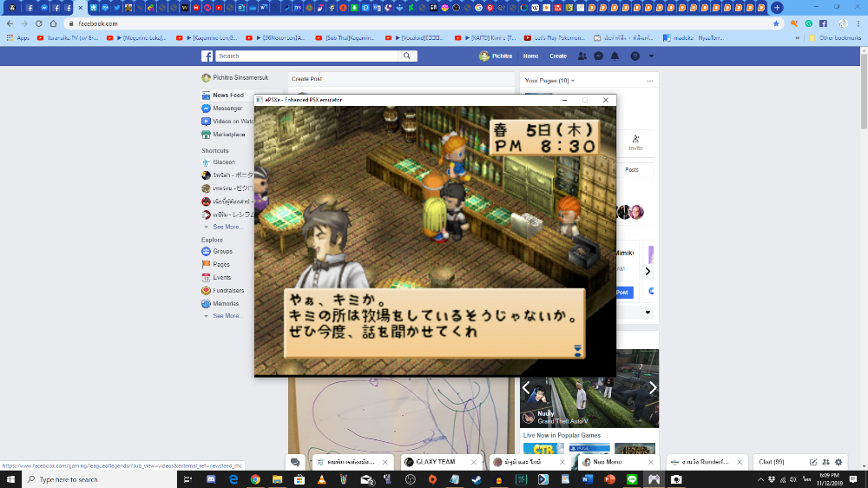The width and height of the screenshot is (868, 488).
Task: Open chat settings gear icon
Action: pyautogui.click(x=838, y=462)
